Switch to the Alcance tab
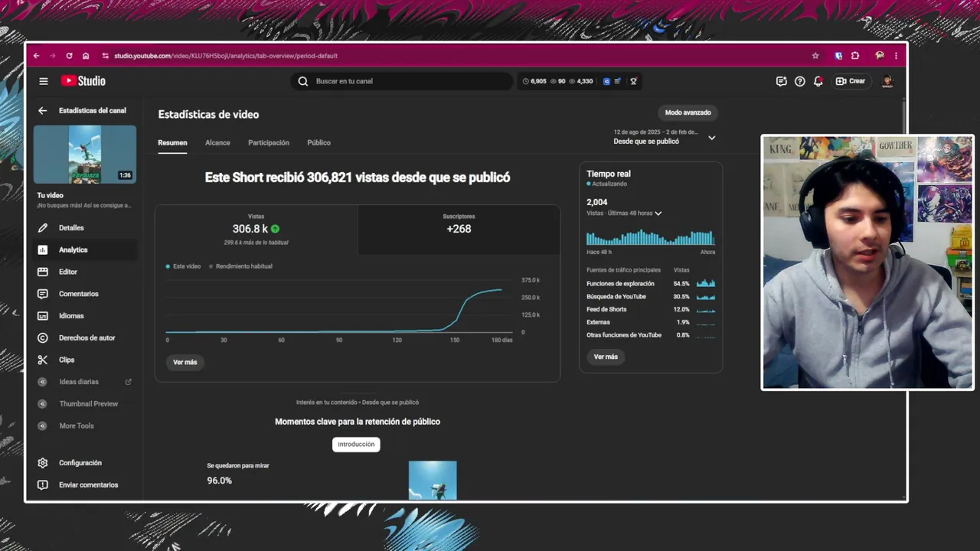The width and height of the screenshot is (980, 551). [217, 142]
